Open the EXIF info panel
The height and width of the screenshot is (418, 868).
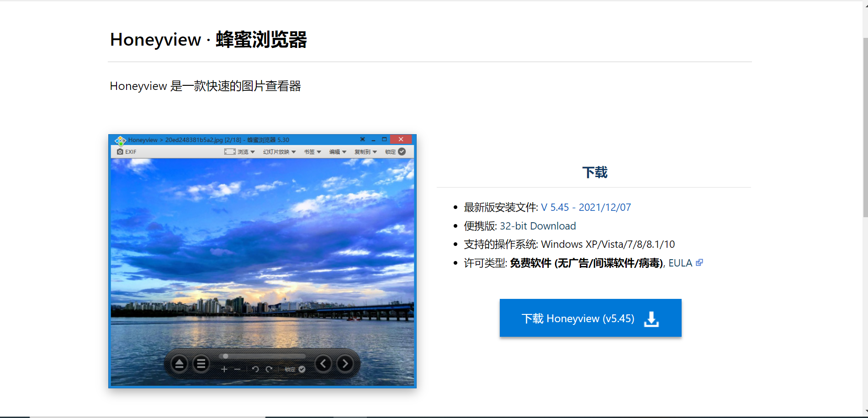[x=127, y=151]
